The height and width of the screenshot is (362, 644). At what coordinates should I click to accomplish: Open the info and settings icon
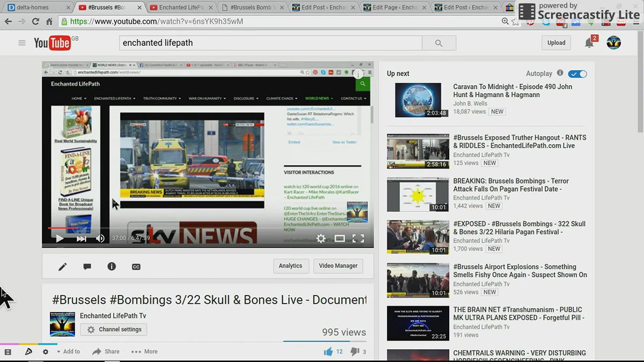pos(112,266)
